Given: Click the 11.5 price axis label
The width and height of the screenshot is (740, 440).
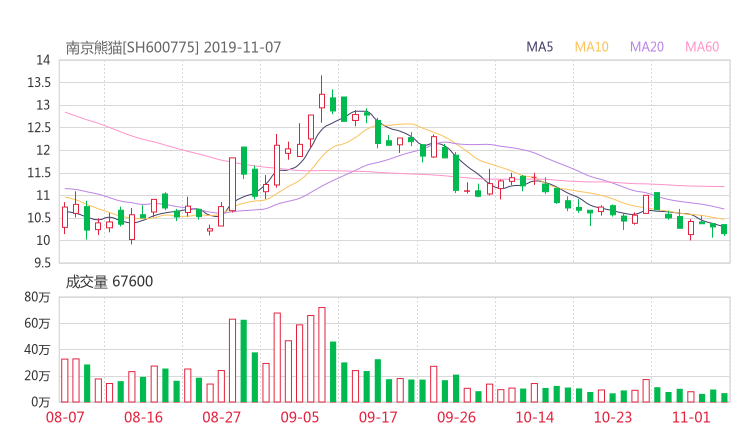Looking at the screenshot, I should pos(39,173).
